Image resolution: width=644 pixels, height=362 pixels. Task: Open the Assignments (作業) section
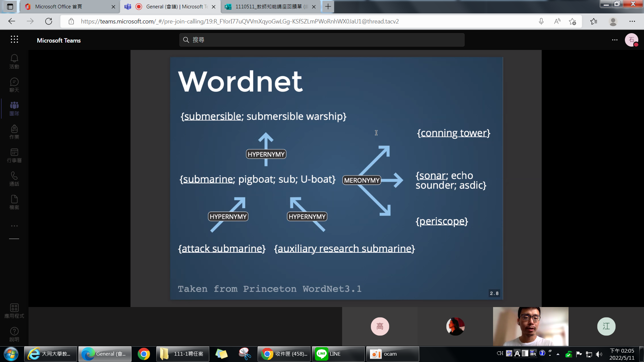14,131
